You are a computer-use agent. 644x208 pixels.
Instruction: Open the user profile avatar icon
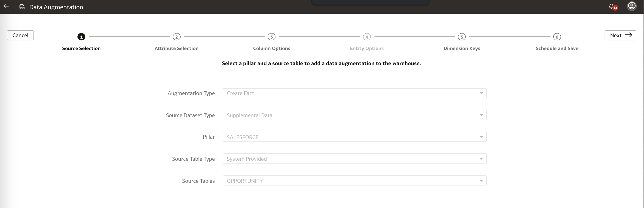[632, 6]
